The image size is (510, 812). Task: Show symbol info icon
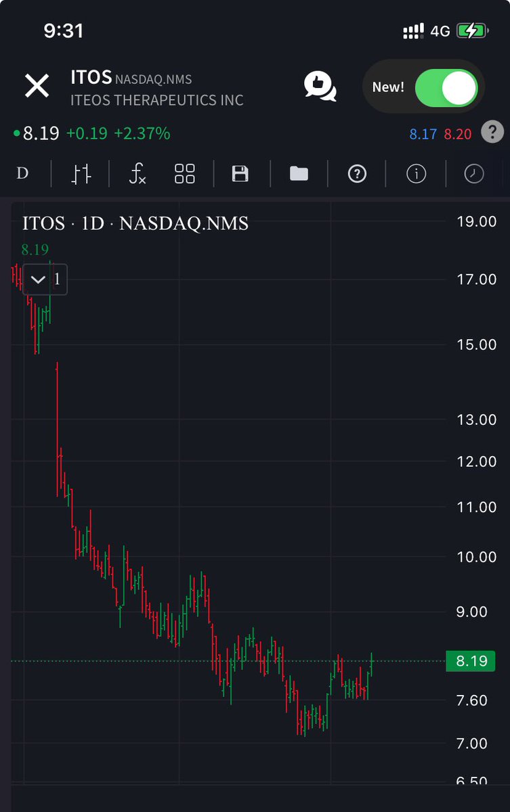pos(416,174)
